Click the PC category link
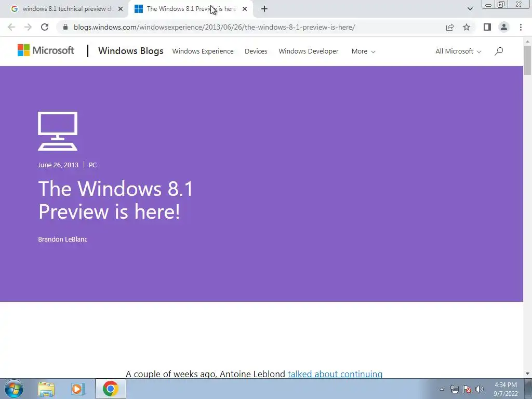Screen dimensions: 532x399 coord(92,165)
